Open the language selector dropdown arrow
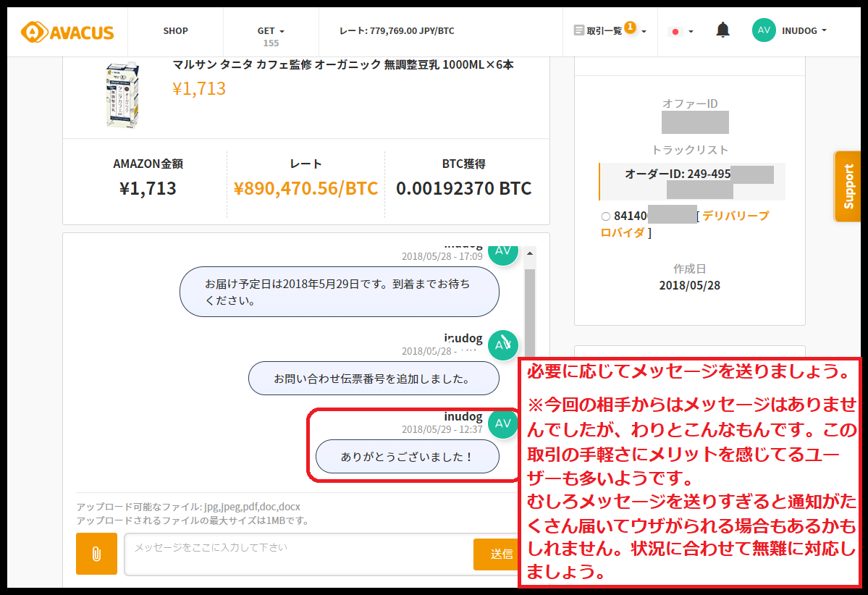 pyautogui.click(x=691, y=32)
